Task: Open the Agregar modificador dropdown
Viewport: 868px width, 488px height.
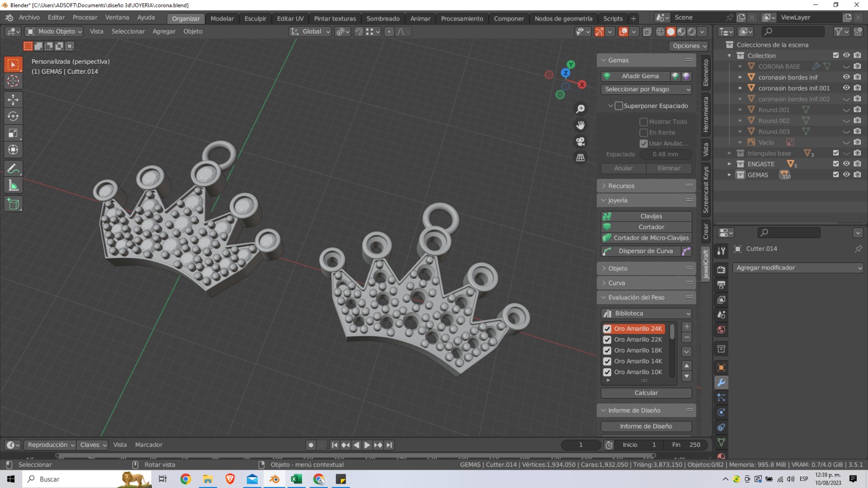Action: 797,268
